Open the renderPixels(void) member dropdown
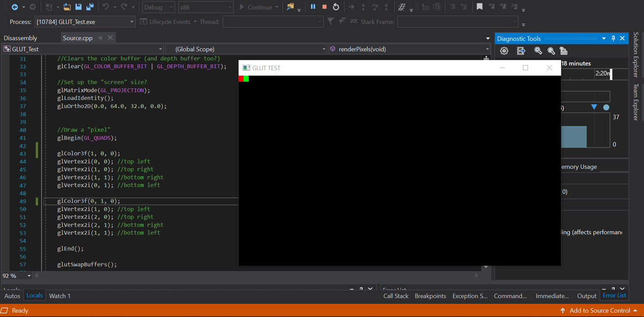644x317 pixels. coord(408,49)
